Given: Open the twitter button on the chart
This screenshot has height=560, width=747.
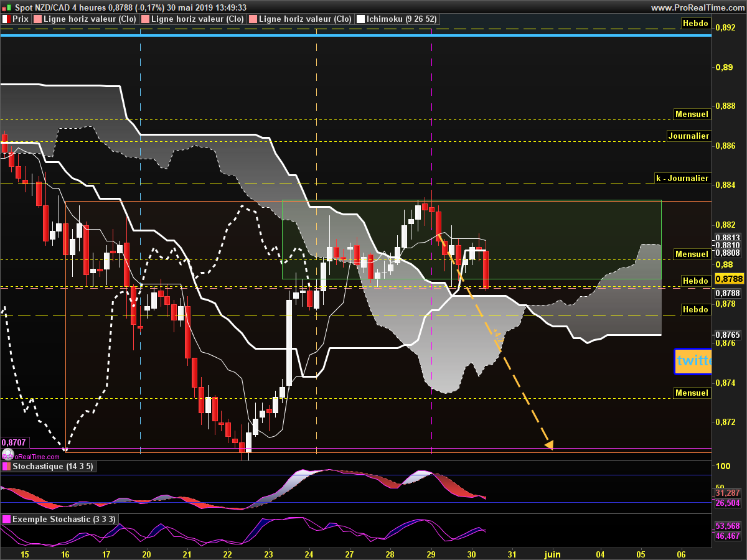Looking at the screenshot, I should [693, 361].
